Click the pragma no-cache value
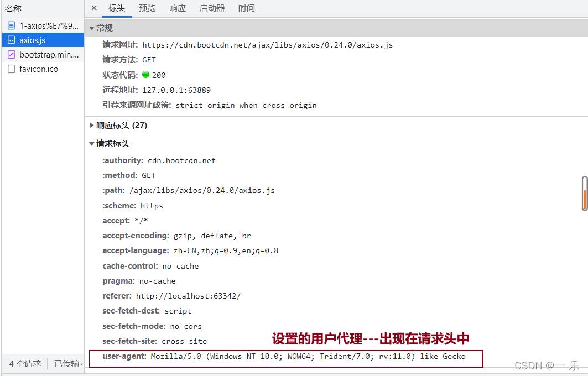Viewport: 588px width, 376px height. (157, 281)
